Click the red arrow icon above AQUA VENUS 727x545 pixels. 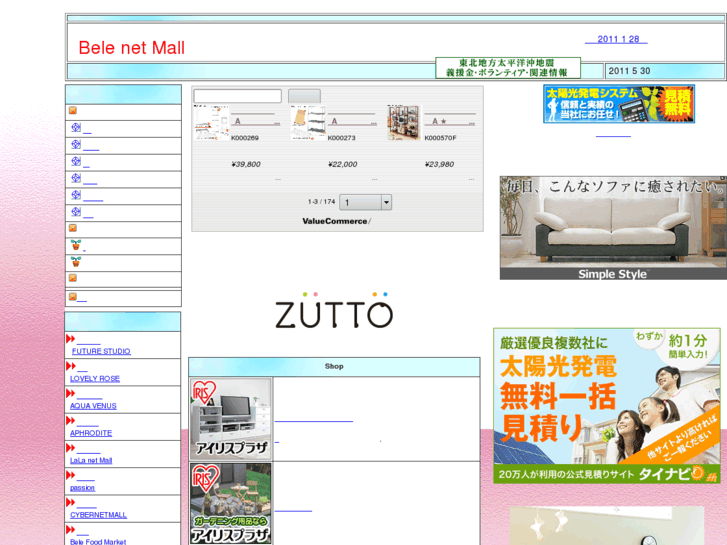click(x=70, y=393)
